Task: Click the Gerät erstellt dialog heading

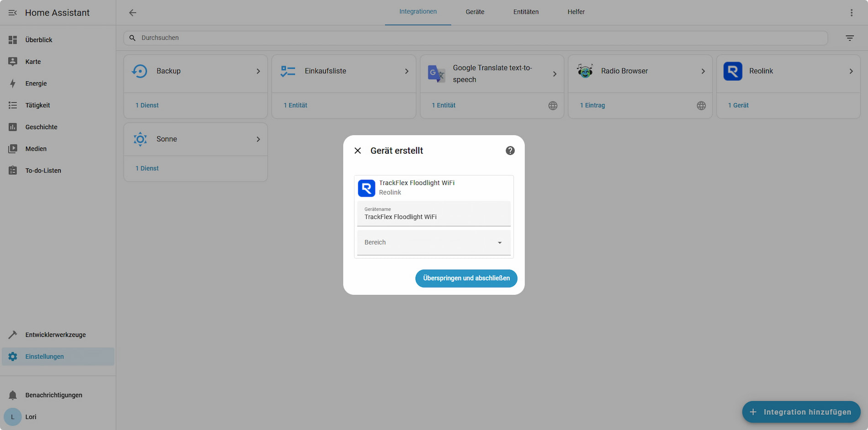Action: pyautogui.click(x=397, y=151)
